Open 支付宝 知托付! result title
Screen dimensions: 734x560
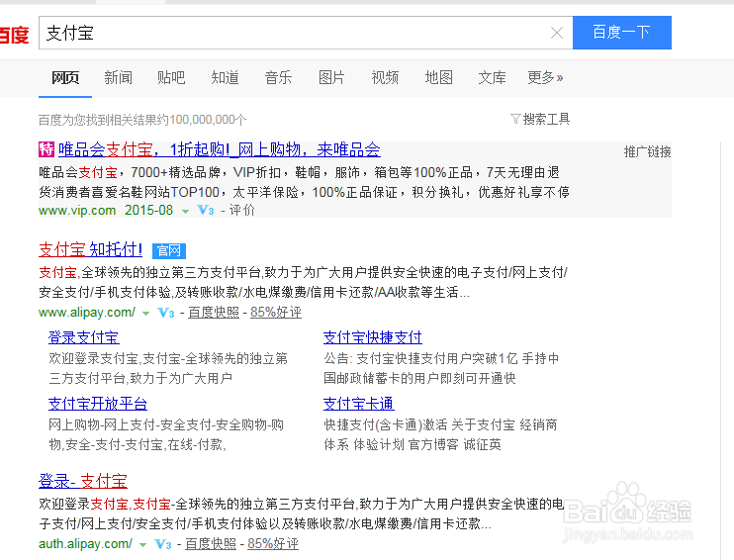(91, 249)
